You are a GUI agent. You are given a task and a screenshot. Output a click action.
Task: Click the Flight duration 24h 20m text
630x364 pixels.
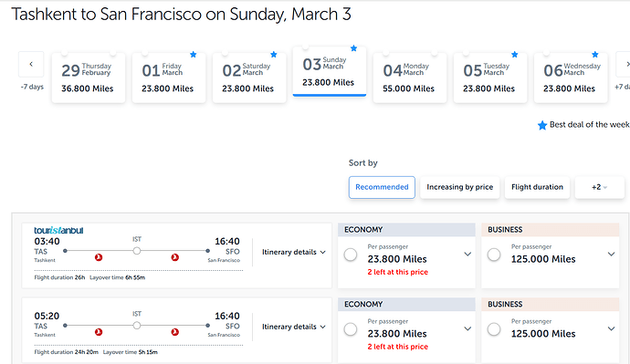pyautogui.click(x=67, y=352)
